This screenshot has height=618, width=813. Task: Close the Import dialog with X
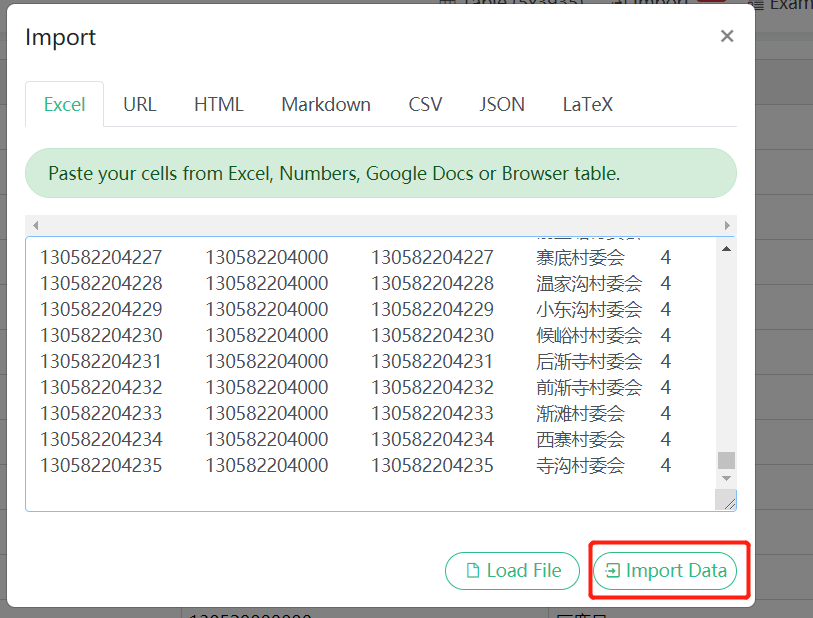coord(727,36)
